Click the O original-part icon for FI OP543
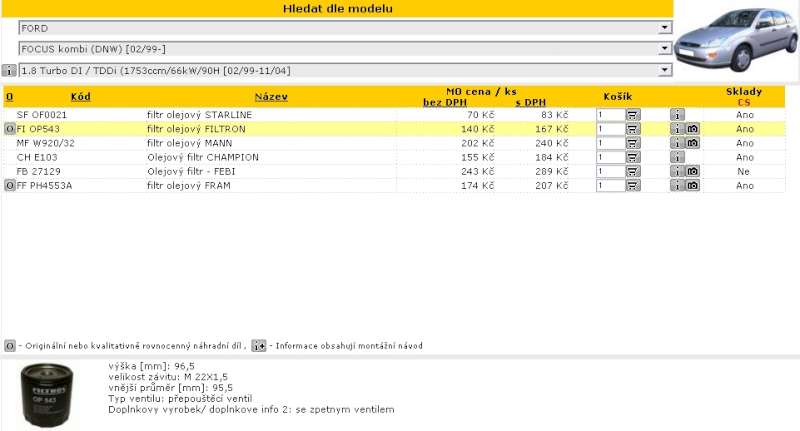The height and width of the screenshot is (431, 800). pyautogui.click(x=9, y=129)
